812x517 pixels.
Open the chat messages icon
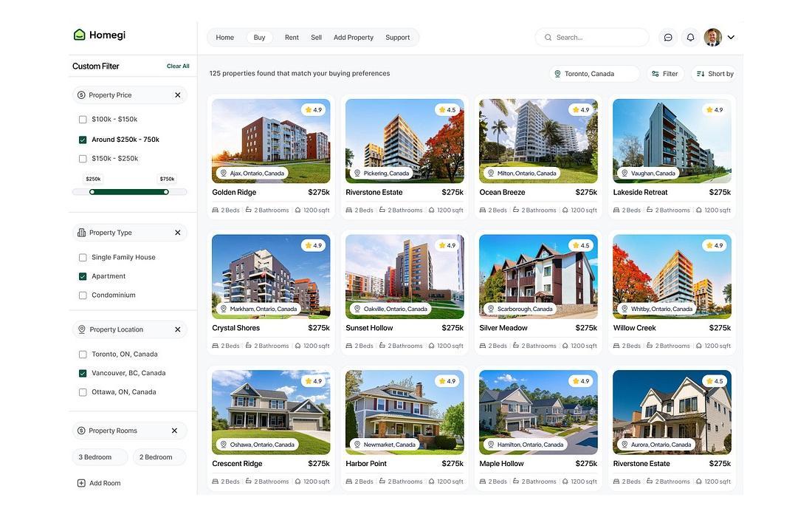click(668, 38)
